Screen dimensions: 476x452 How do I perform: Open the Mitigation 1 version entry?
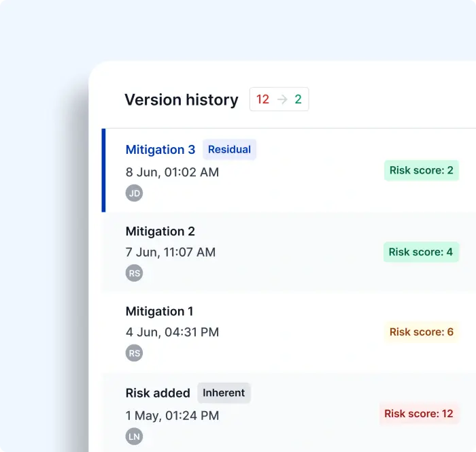click(x=160, y=311)
